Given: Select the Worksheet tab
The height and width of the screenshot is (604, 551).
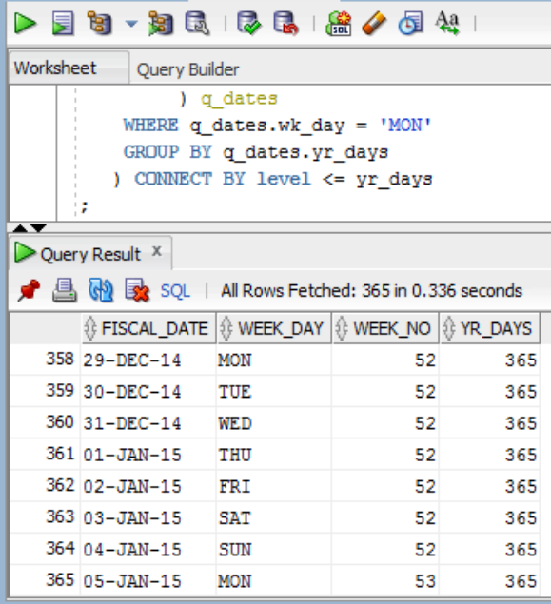Looking at the screenshot, I should (x=55, y=68).
